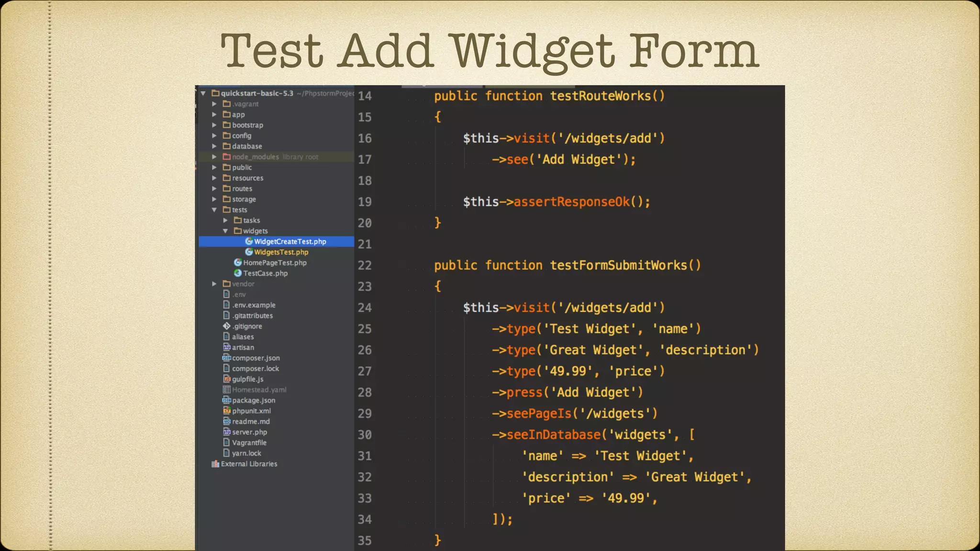This screenshot has height=551, width=980.
Task: Expand the tasks folder arrow
Action: pos(225,220)
